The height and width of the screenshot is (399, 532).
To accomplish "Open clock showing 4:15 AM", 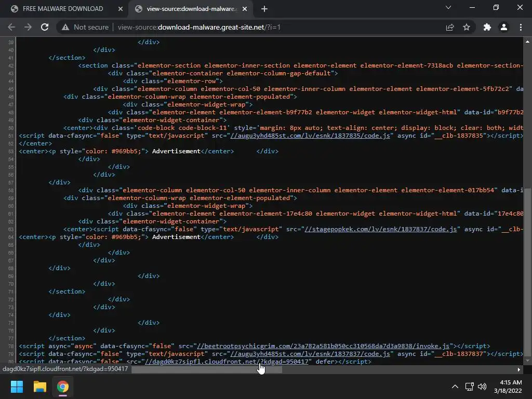I will [x=508, y=387].
